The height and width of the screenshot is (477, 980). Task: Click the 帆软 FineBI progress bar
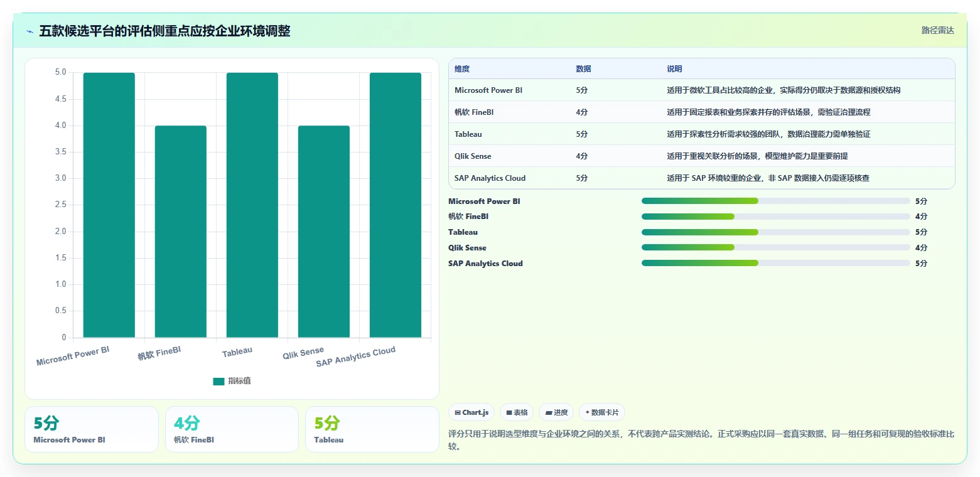point(775,217)
